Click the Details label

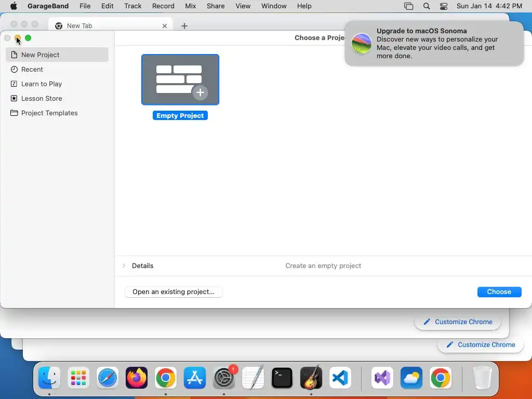click(142, 265)
